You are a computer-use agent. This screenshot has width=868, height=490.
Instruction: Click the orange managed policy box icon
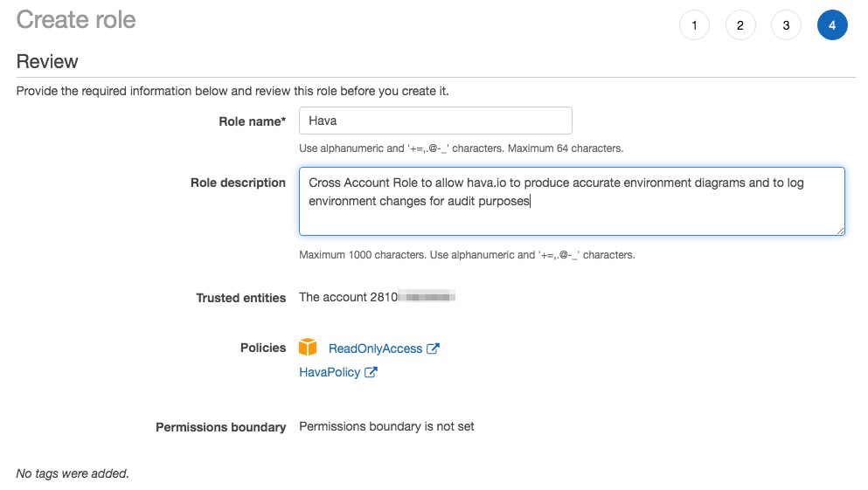[308, 348]
